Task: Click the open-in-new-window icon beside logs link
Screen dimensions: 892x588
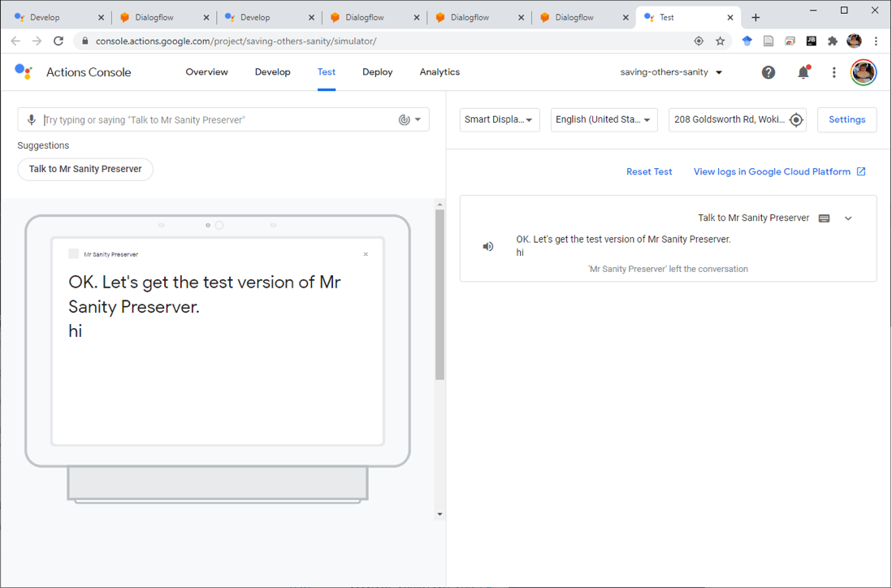Action: [861, 171]
